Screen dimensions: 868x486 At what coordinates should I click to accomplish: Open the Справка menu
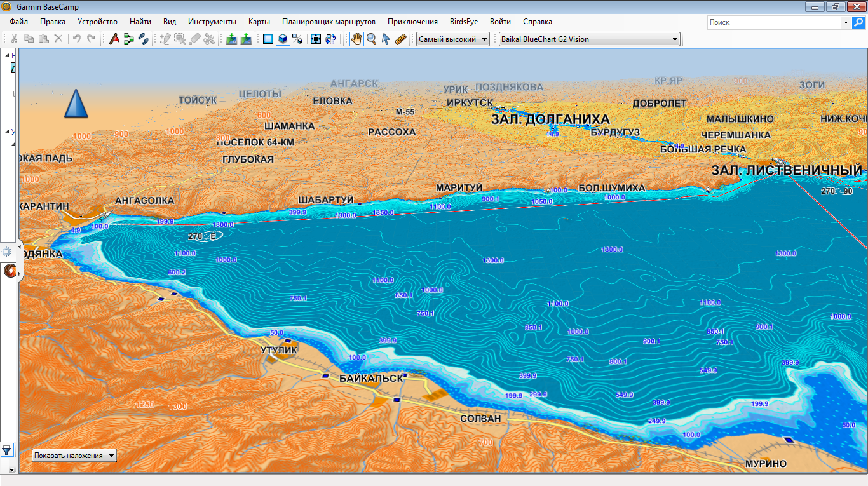(538, 22)
